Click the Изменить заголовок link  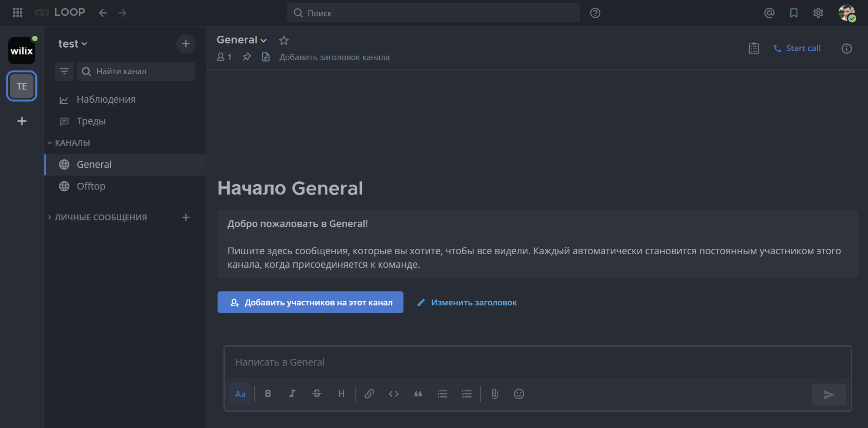tap(473, 302)
